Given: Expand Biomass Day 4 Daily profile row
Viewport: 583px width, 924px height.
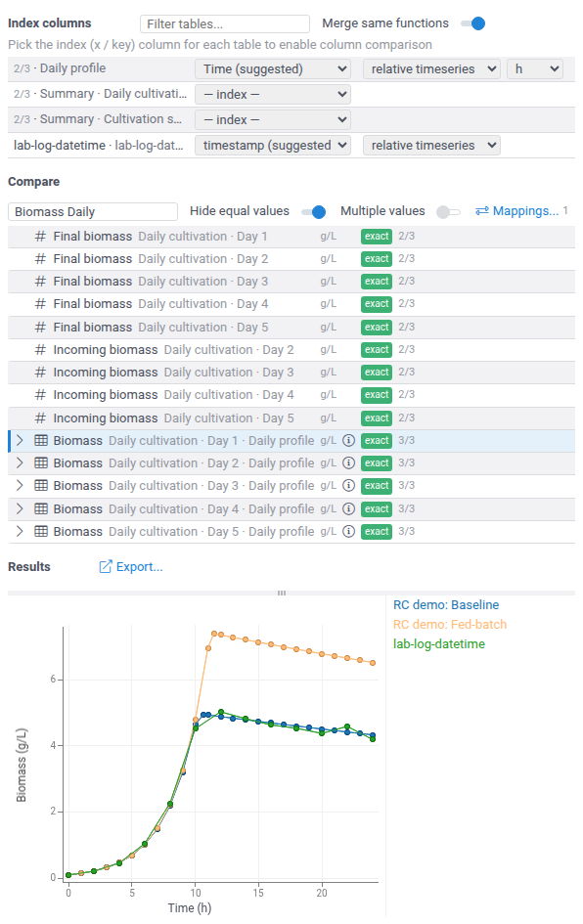Looking at the screenshot, I should pyautogui.click(x=20, y=508).
